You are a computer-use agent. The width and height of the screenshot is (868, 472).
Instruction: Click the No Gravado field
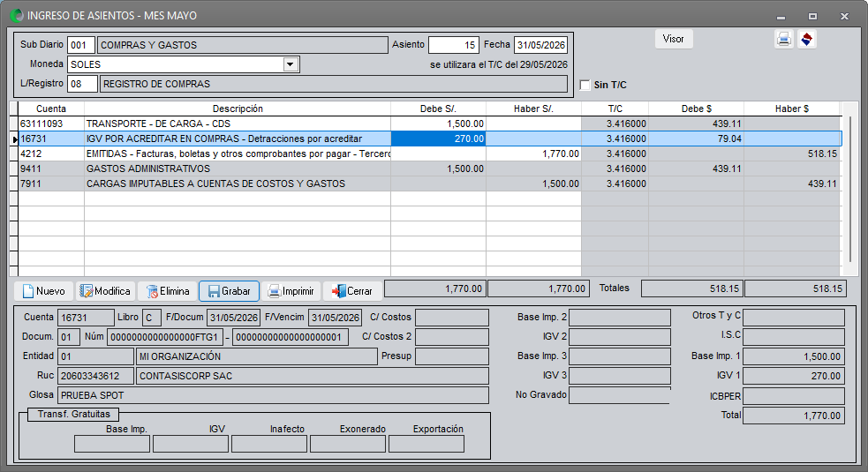(x=620, y=395)
